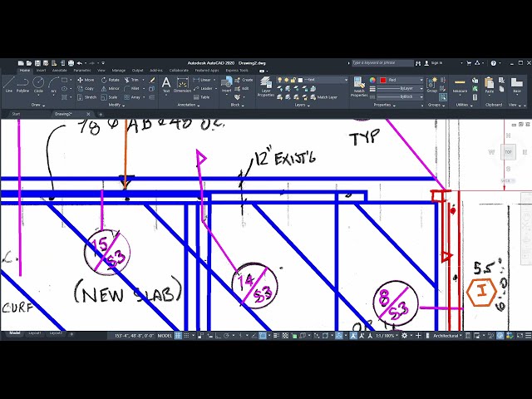Expand the Draw panel
532x399 pixels.
38,106
